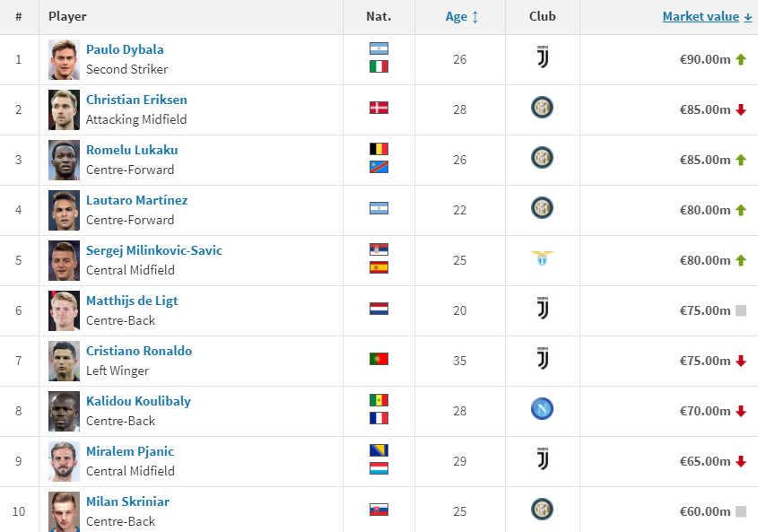The width and height of the screenshot is (758, 532).
Task: Click Netherlands flag for Matthijs de Ligt
Action: point(379,310)
